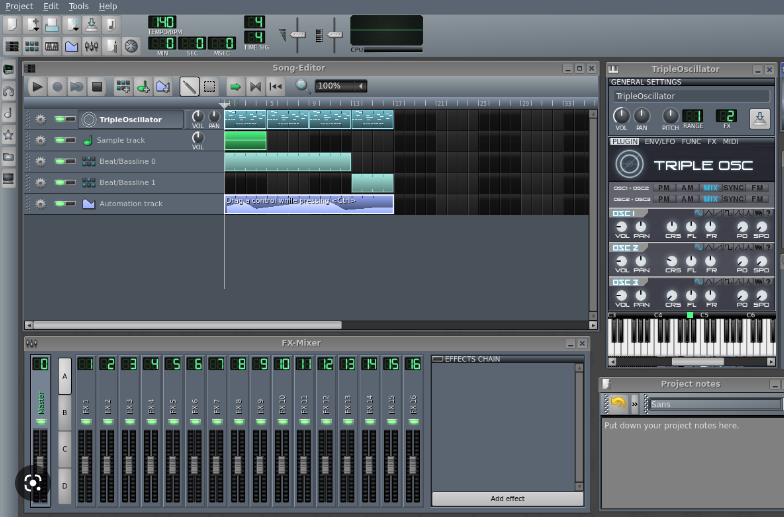Viewport: 784px width, 527px height.
Task: Switch to the ENV/LFO tab
Action: click(x=659, y=142)
